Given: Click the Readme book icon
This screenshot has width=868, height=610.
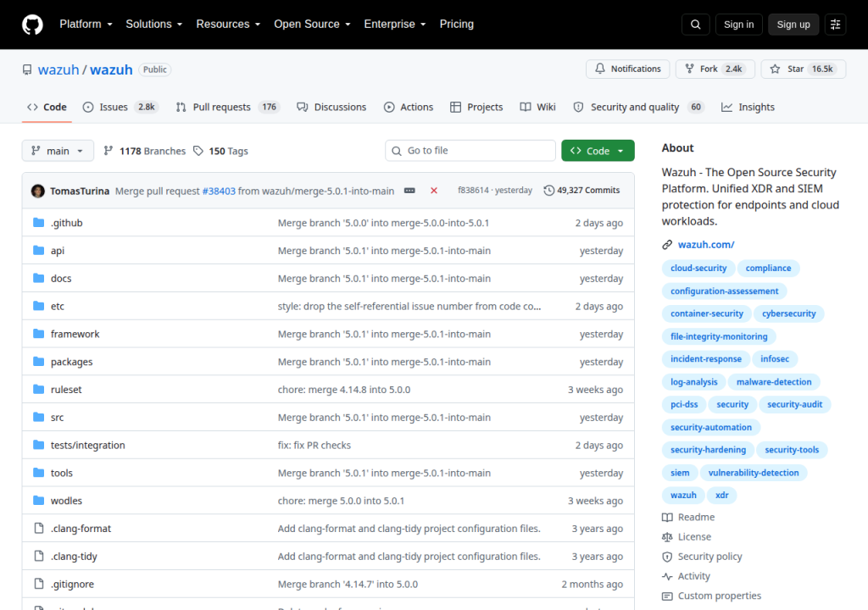Looking at the screenshot, I should pyautogui.click(x=667, y=517).
